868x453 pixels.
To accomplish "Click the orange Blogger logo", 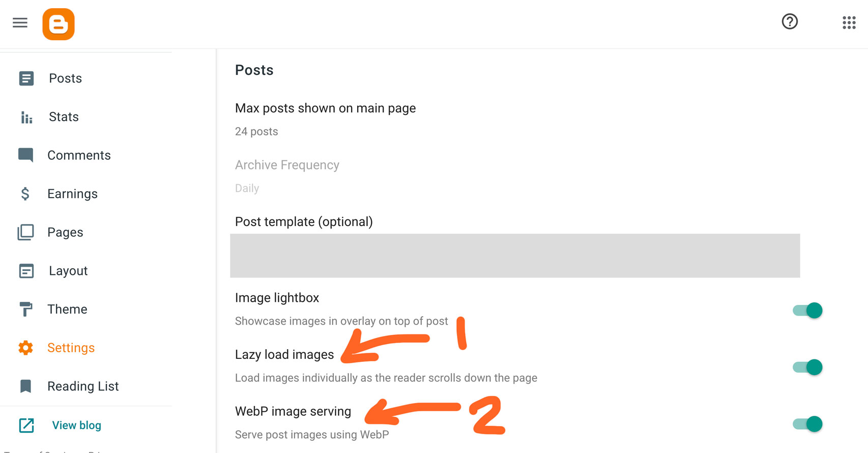I will [59, 24].
